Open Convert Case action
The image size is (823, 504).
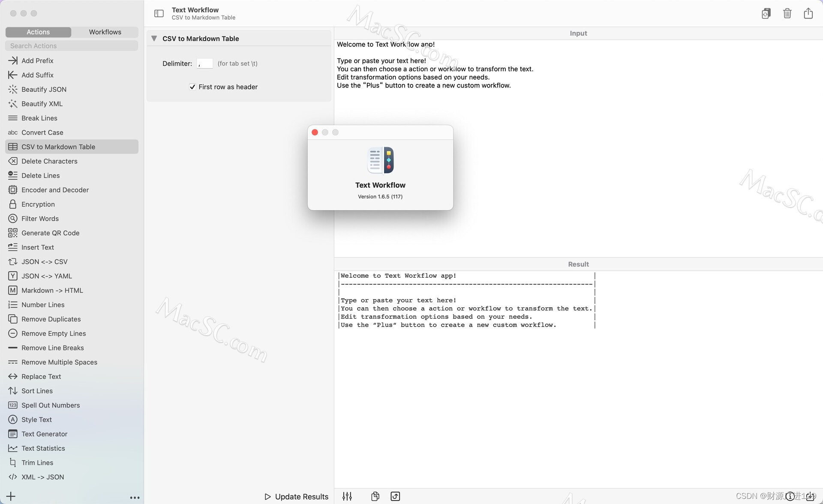[x=72, y=132]
